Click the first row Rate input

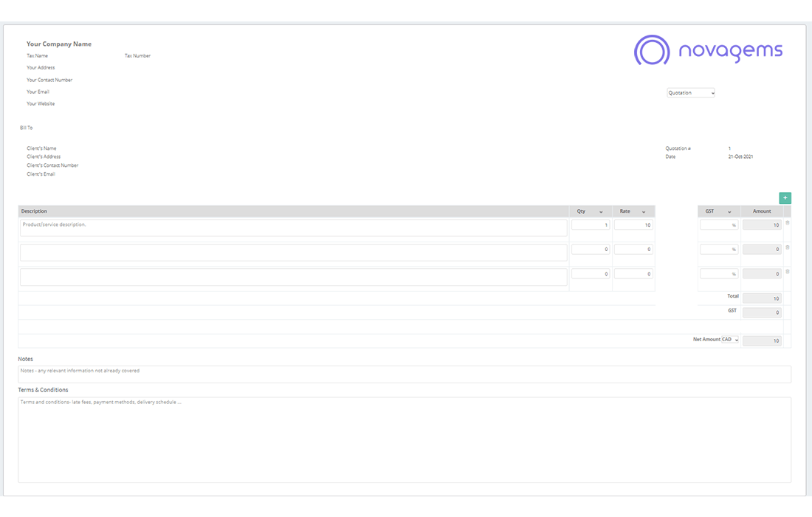pyautogui.click(x=633, y=225)
